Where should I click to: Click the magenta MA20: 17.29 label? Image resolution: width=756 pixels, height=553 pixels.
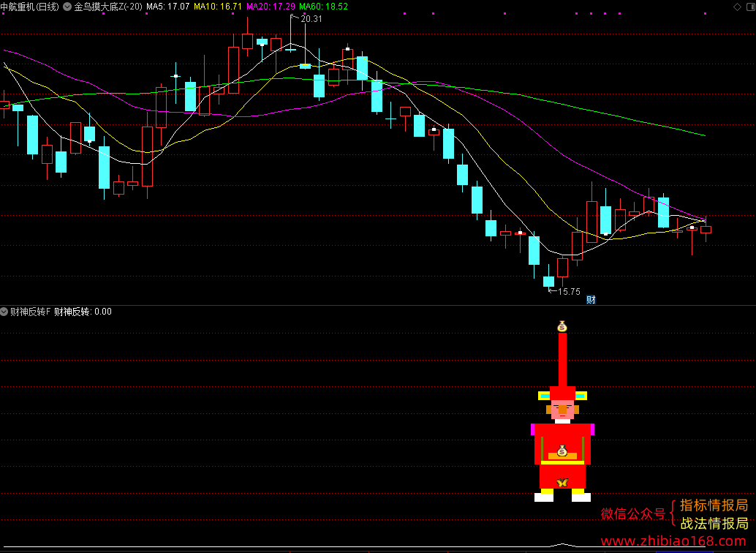point(271,7)
